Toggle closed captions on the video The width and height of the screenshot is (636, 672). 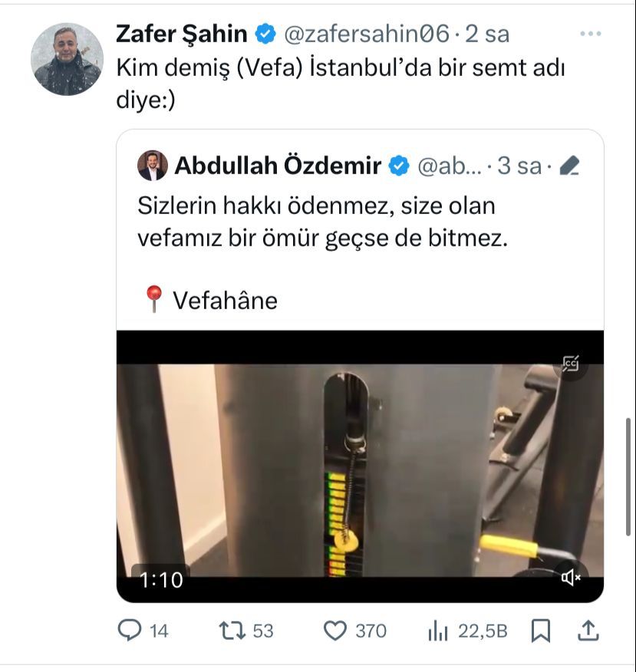(x=571, y=364)
